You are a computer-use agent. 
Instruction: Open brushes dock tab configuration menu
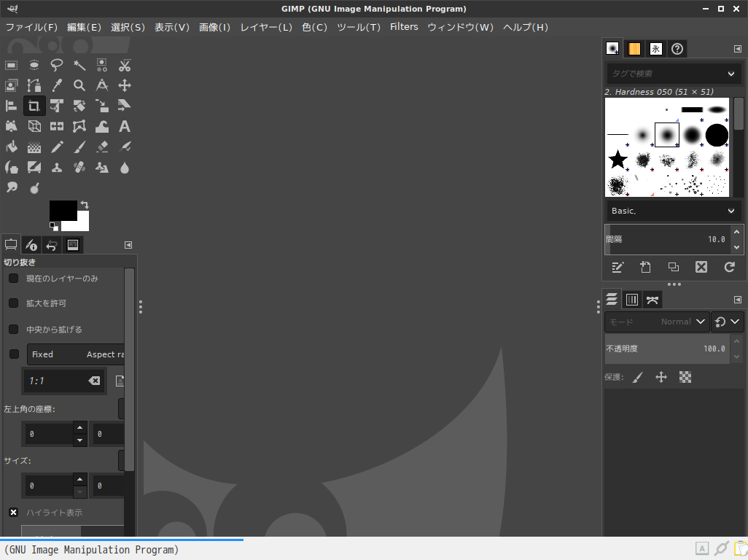738,49
